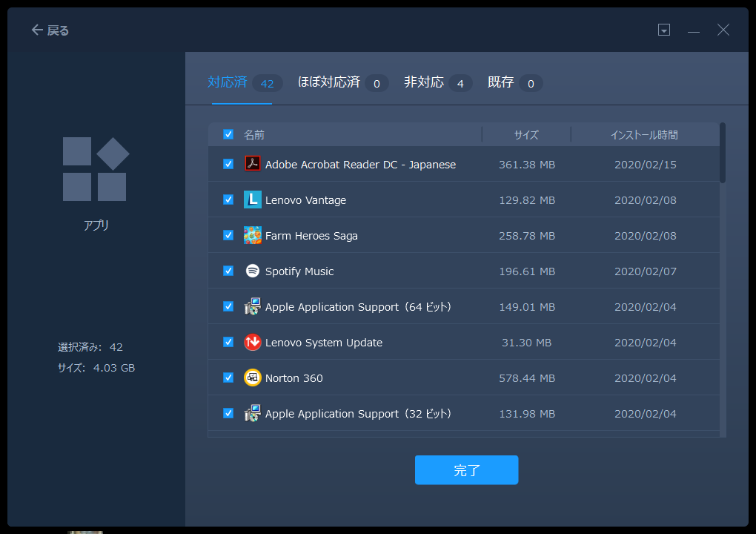Toggle the select-all checkbox in the header
The width and height of the screenshot is (756, 534).
(228, 134)
